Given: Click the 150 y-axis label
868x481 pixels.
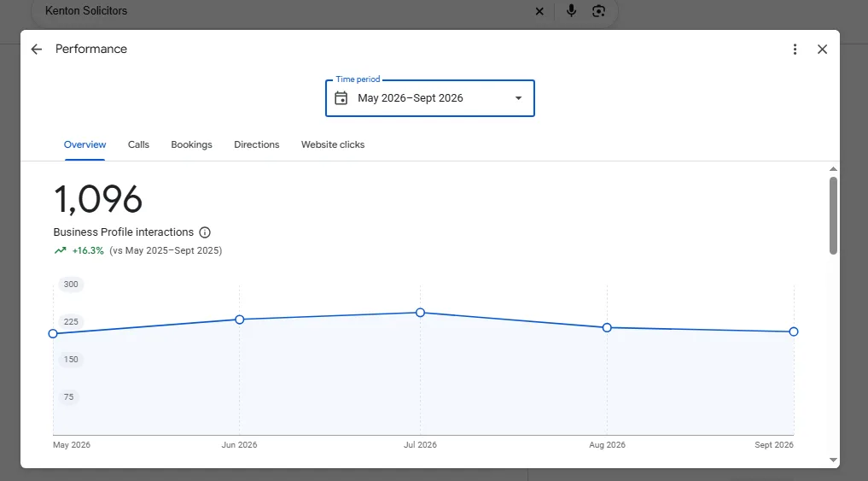Looking at the screenshot, I should point(71,360).
